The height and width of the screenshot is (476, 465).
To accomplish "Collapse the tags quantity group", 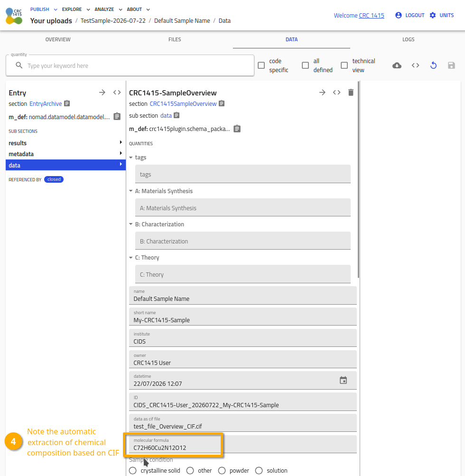I will pos(131,157).
